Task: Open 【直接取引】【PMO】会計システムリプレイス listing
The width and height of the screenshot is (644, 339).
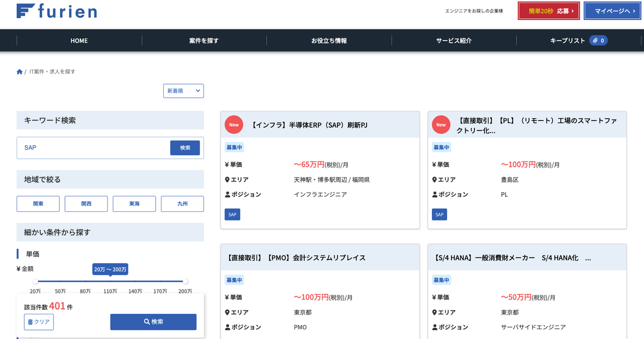Action: 295,258
